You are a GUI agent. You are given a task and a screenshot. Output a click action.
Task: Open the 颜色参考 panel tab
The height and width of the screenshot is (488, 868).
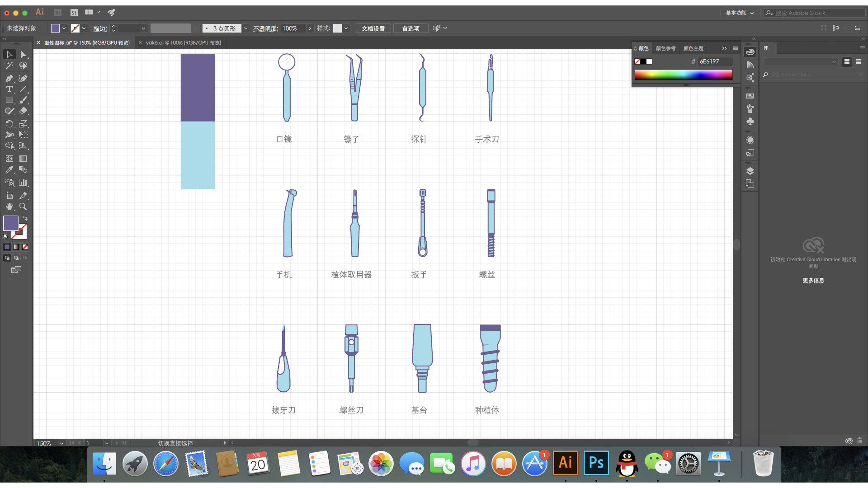click(x=665, y=48)
